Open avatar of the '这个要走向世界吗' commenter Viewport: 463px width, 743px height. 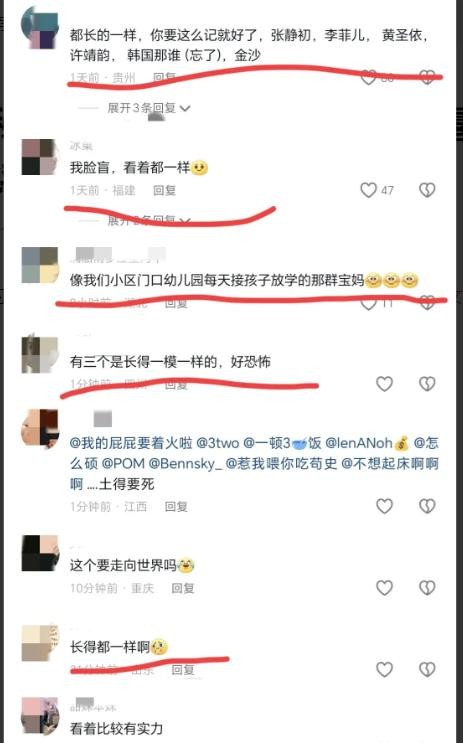(40, 553)
